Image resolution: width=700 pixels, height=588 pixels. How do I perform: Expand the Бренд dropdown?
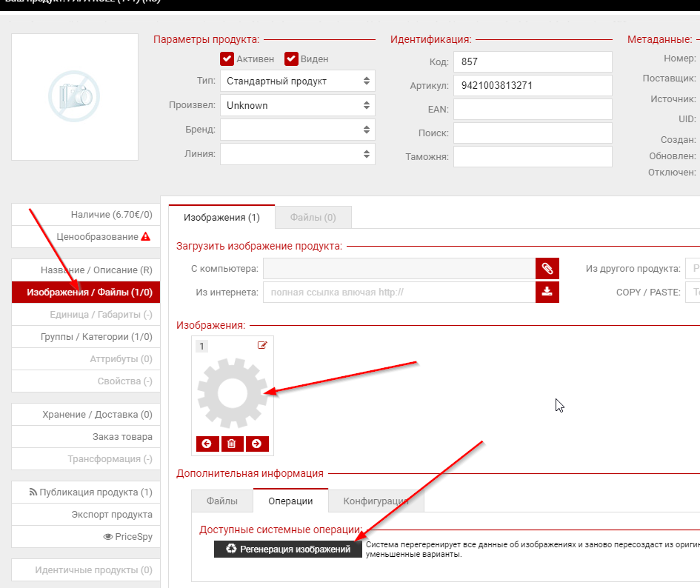point(297,130)
